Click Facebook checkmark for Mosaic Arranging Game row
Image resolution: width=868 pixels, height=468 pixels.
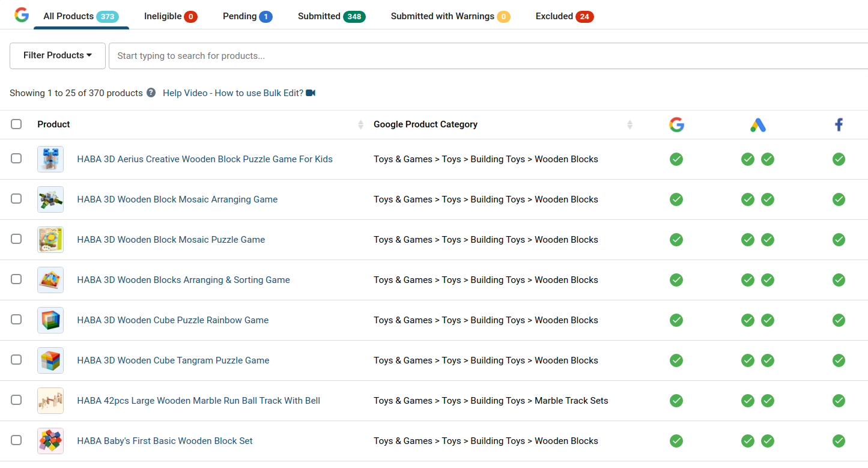click(839, 199)
